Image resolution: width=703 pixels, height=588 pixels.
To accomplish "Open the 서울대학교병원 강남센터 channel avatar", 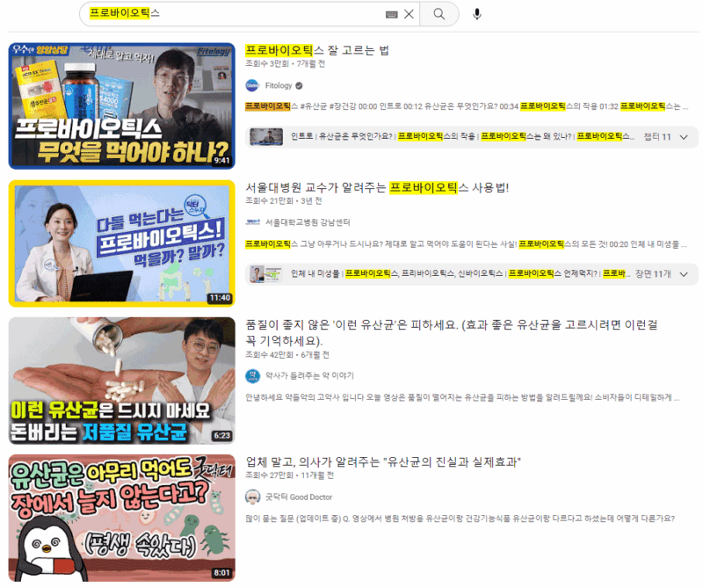I will pos(253,221).
